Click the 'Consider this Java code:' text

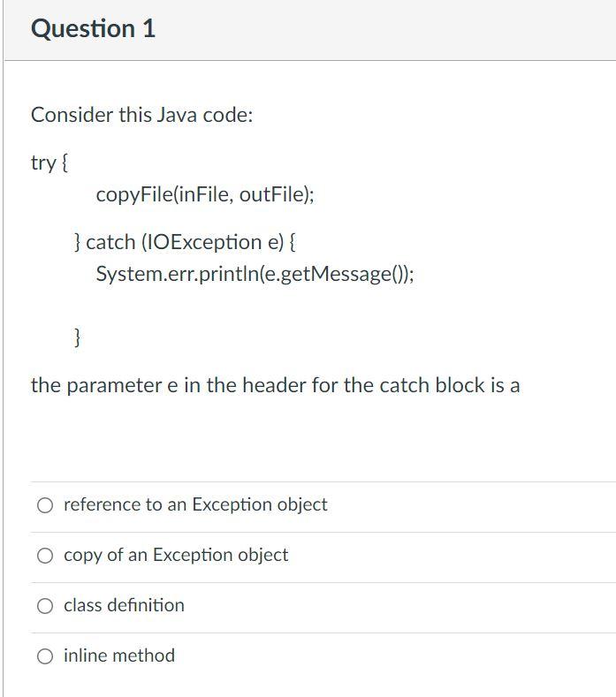coord(142,115)
